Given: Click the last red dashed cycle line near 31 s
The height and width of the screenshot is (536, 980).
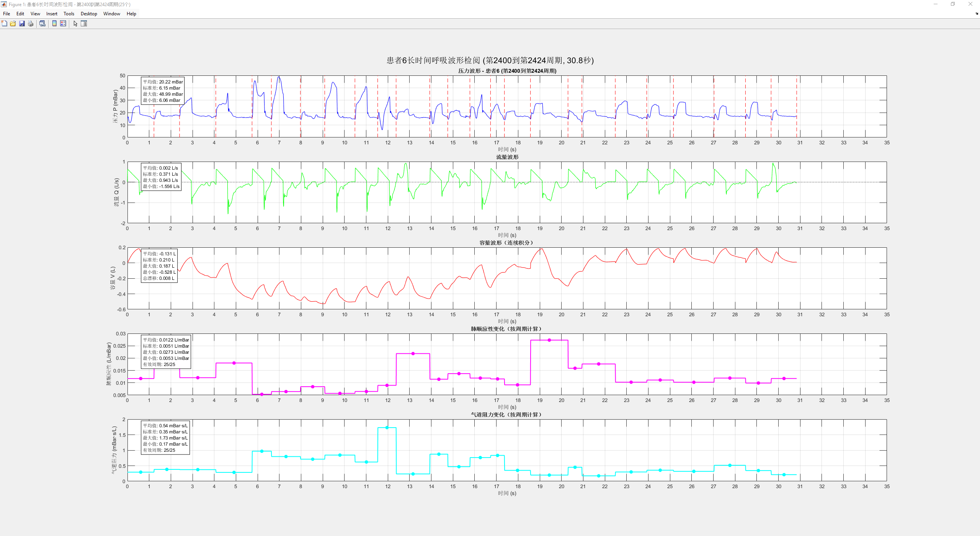Looking at the screenshot, I should point(797,106).
